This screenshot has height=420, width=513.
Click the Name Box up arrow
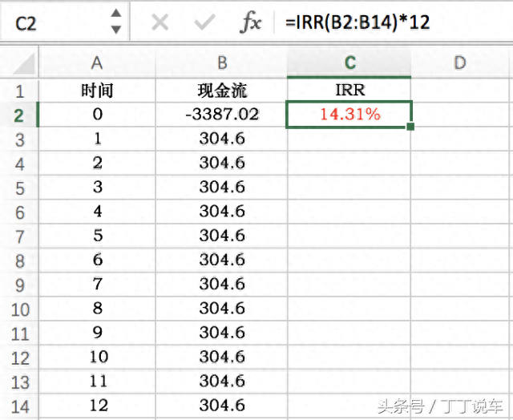pyautogui.click(x=116, y=13)
